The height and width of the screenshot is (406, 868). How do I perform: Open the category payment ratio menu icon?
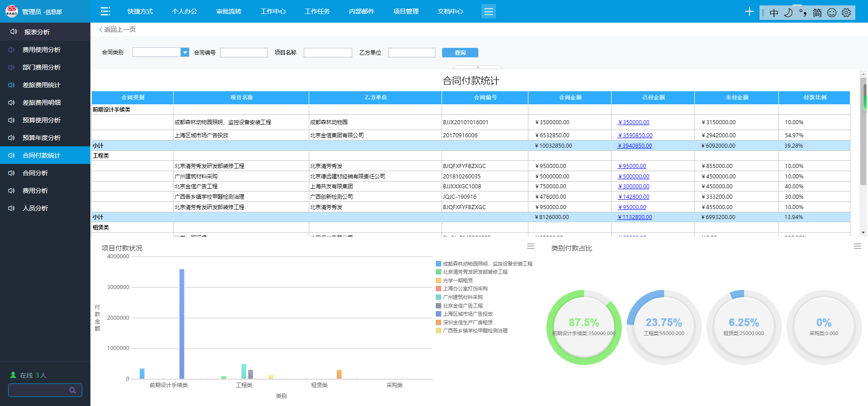[857, 247]
